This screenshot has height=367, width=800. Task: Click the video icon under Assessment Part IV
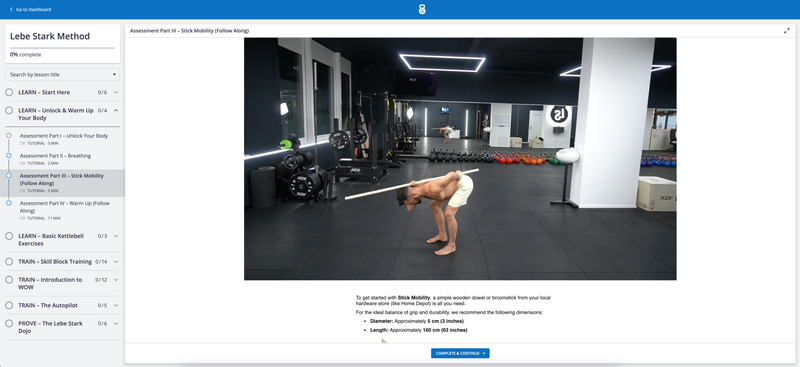22,218
